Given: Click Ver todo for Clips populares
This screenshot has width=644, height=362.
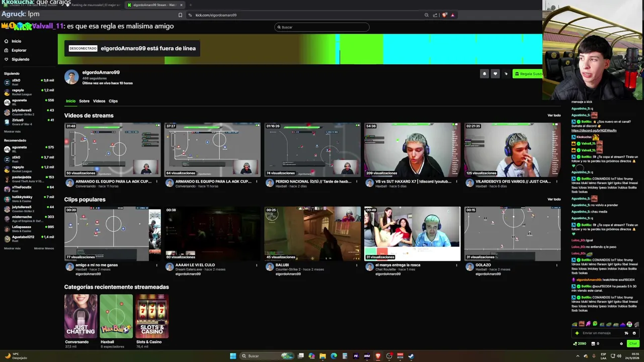Looking at the screenshot, I should [554, 200].
